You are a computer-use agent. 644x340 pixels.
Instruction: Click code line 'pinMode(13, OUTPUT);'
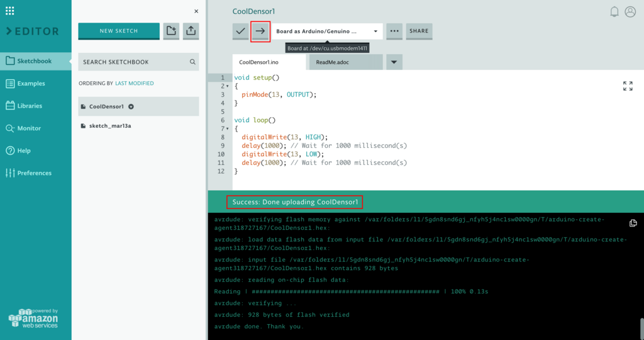tap(279, 94)
